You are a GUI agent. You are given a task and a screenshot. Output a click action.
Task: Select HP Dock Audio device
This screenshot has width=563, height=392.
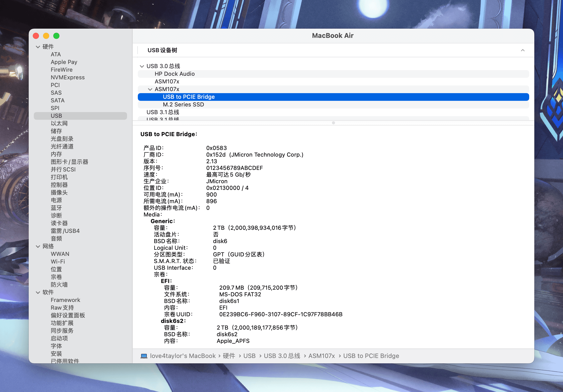(x=174, y=74)
